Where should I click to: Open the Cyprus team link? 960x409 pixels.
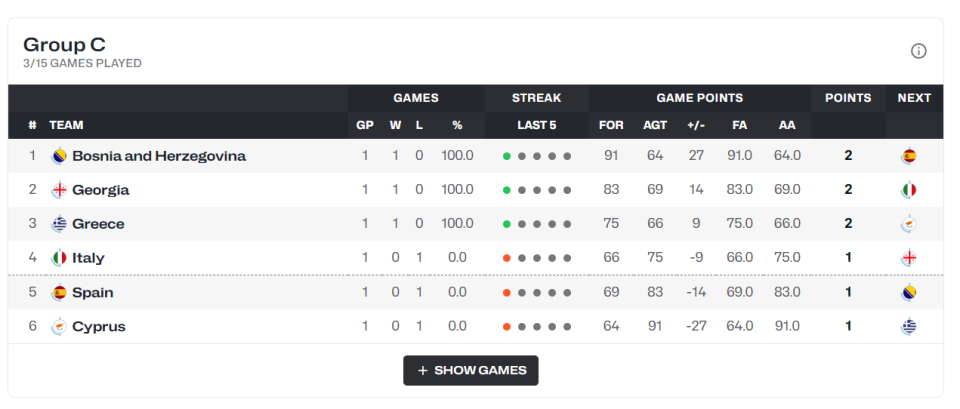click(98, 327)
